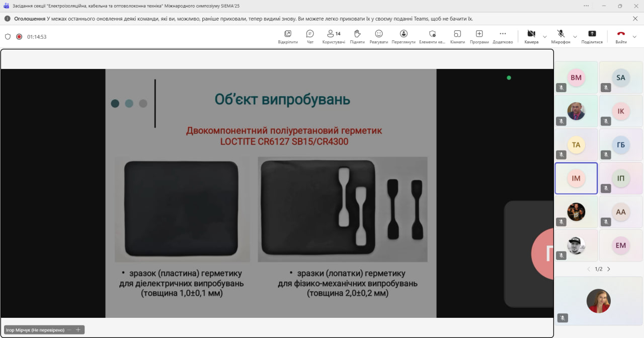This screenshot has height=338, width=644.
Task: Select the BM participant tile
Action: (576, 78)
